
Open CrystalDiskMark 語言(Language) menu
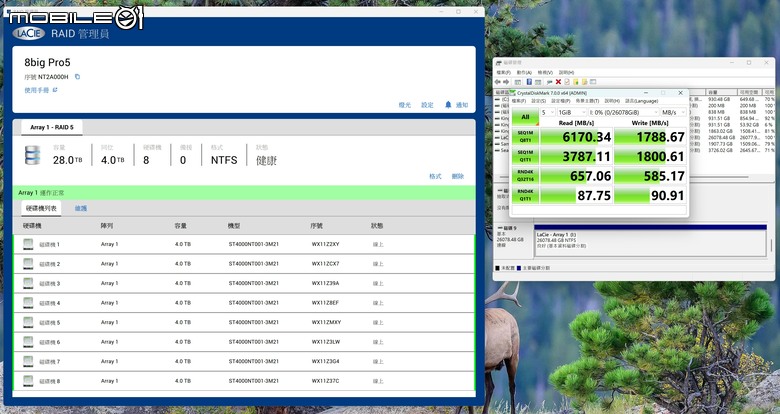[641, 101]
